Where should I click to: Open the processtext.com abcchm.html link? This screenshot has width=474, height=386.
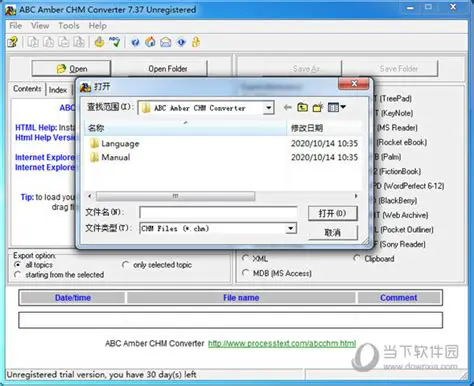click(x=282, y=343)
